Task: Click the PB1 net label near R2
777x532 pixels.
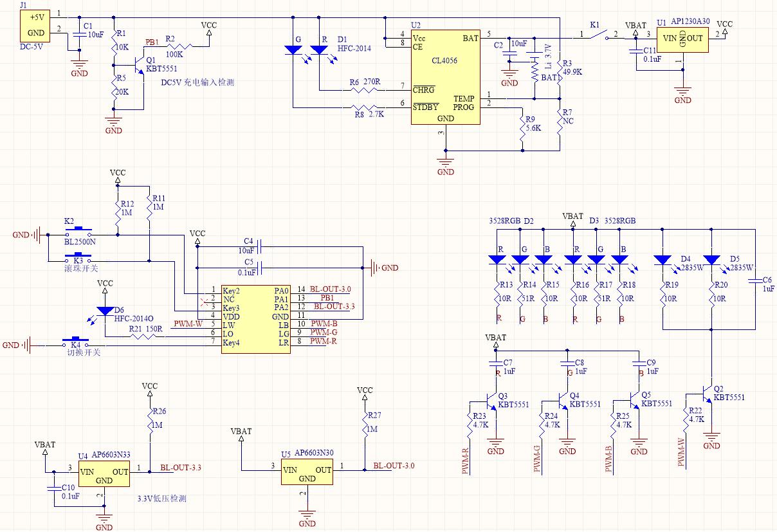Action: point(152,42)
